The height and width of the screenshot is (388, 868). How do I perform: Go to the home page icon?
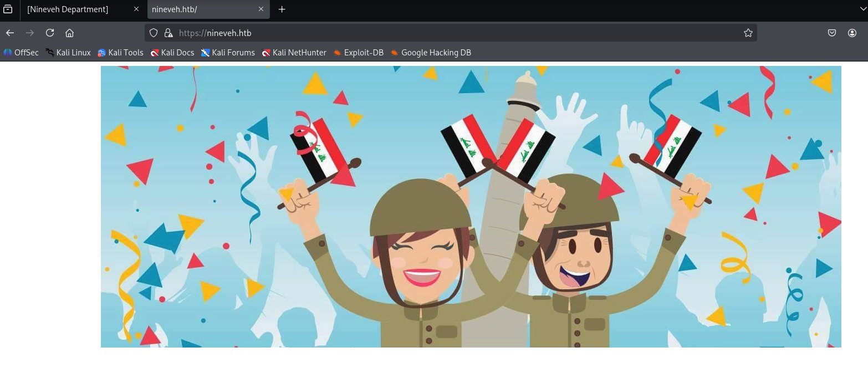[x=69, y=33]
